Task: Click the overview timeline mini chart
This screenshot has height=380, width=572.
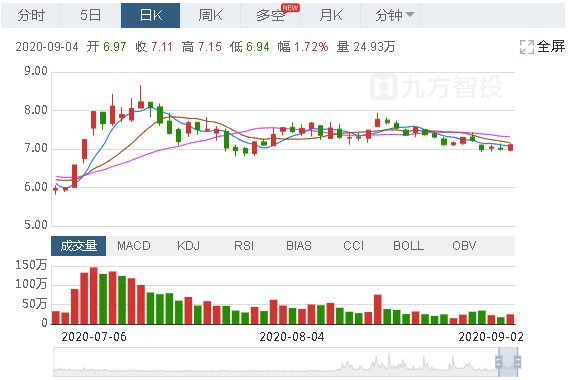Action: (285, 362)
